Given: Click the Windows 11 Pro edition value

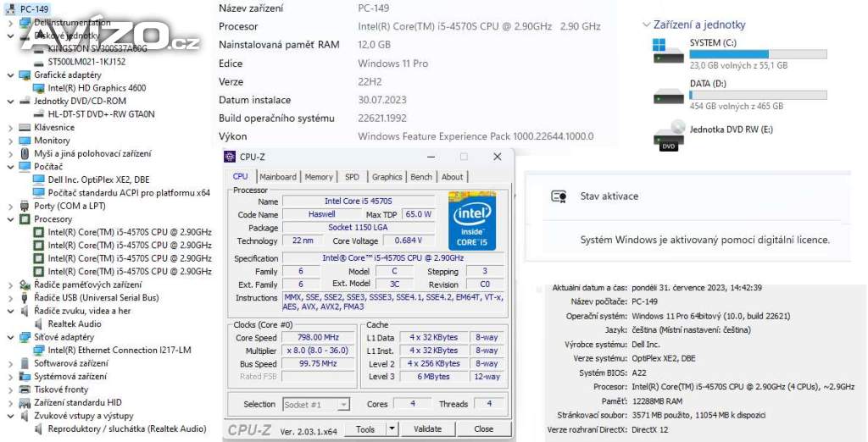Looking at the screenshot, I should (x=393, y=64).
